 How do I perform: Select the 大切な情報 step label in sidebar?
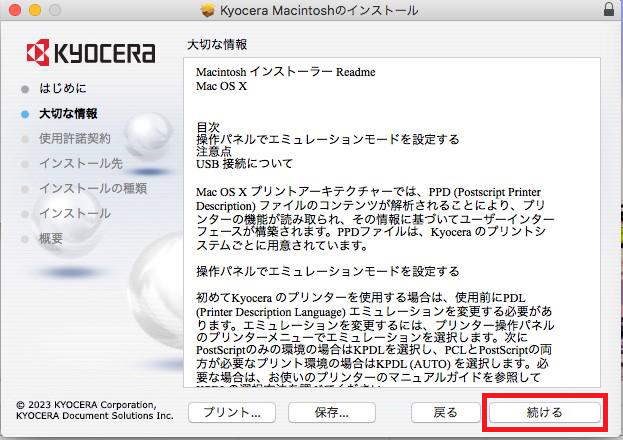[68, 113]
